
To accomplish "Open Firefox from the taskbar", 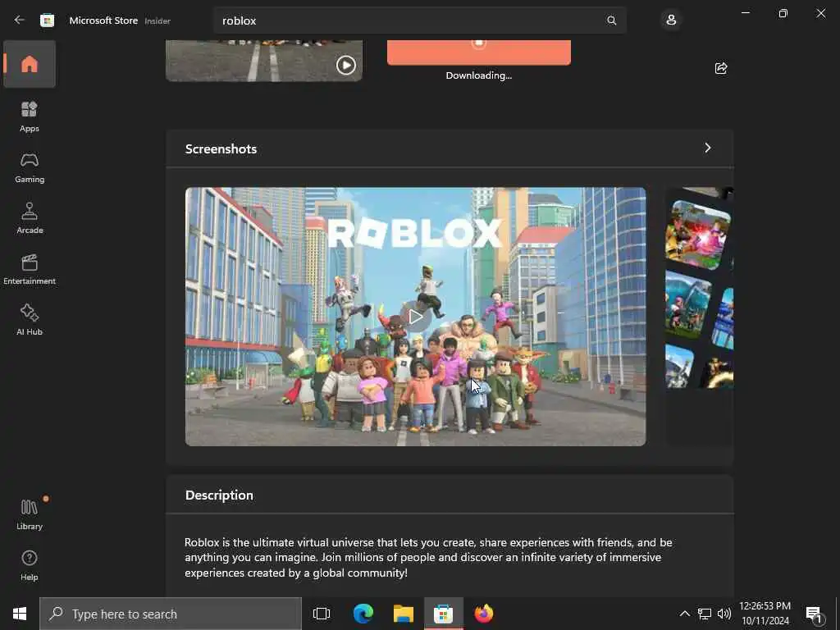I will pos(484,614).
